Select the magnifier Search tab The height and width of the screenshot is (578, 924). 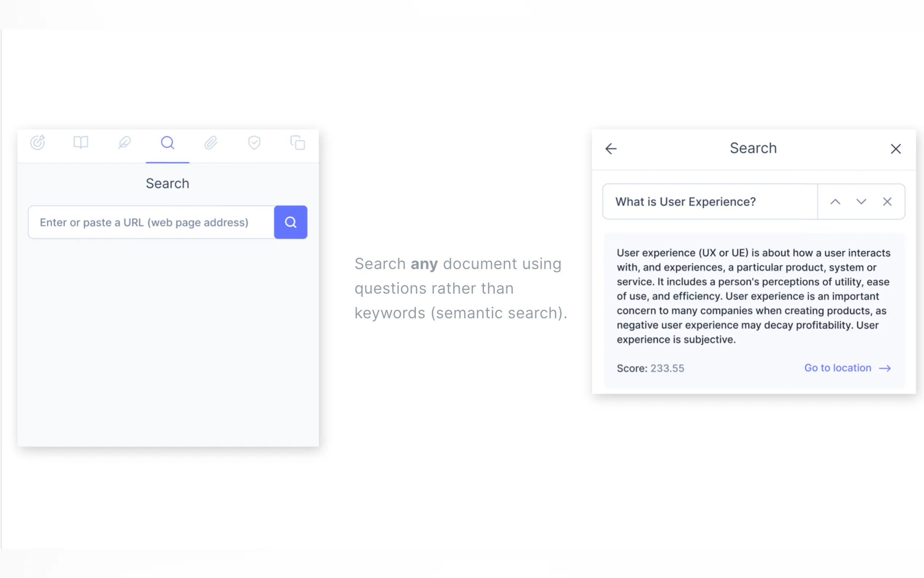tap(167, 143)
